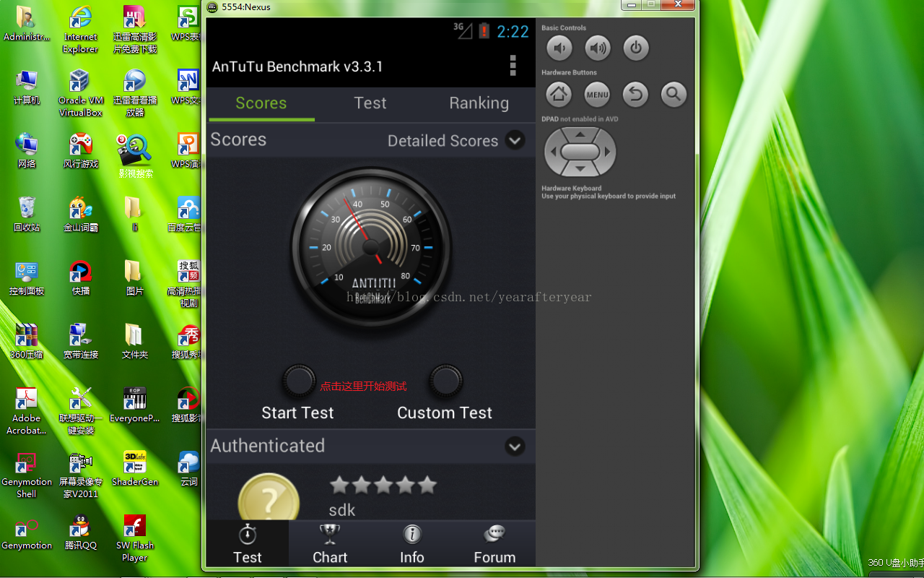Expand the Detailed Scores dropdown
Viewport: 924px width, 578px height.
[515, 140]
